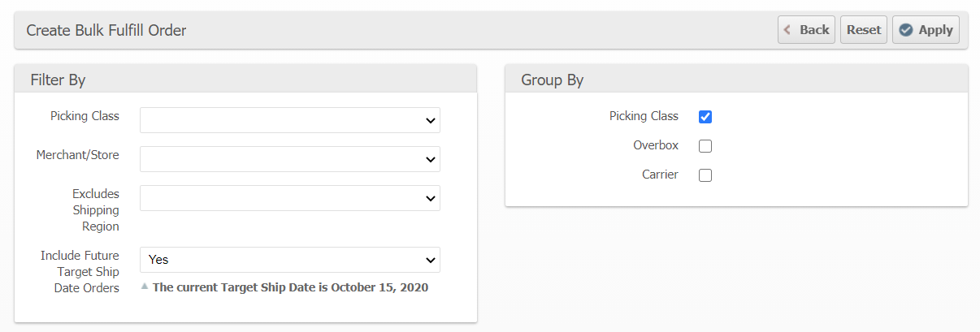Click the Apply button label
The image size is (980, 332).
[935, 30]
